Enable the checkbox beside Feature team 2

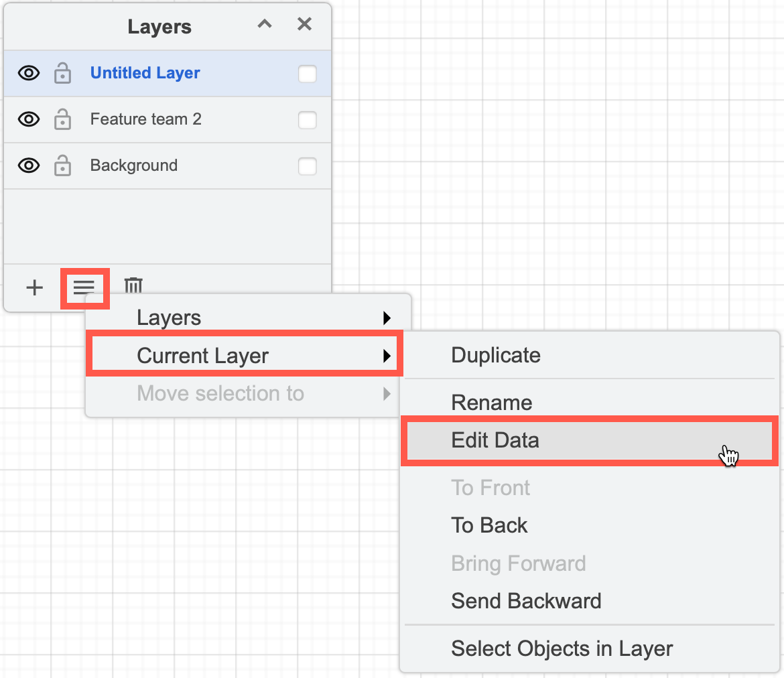pos(307,120)
